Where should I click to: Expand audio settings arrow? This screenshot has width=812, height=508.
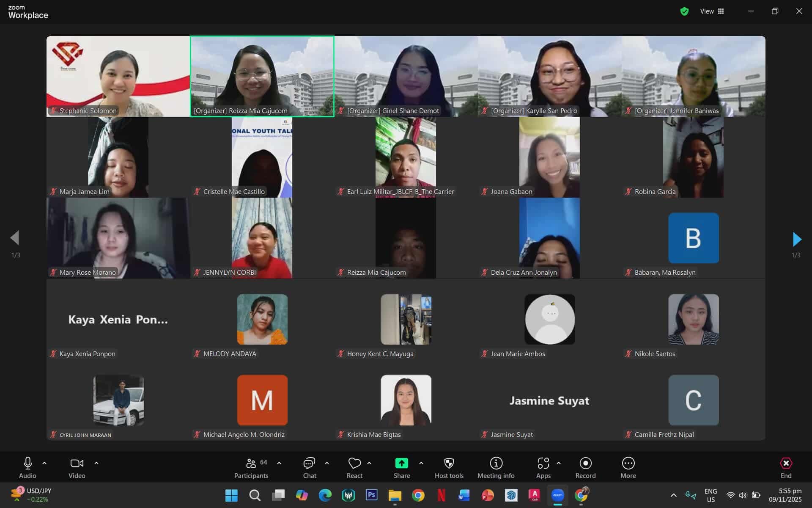point(44,463)
